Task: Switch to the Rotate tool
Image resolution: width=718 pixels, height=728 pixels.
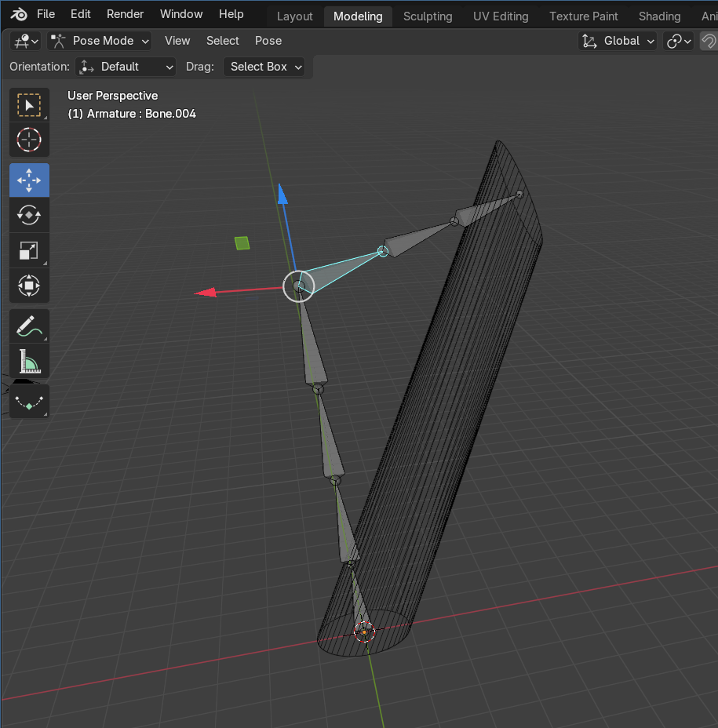Action: 29,214
